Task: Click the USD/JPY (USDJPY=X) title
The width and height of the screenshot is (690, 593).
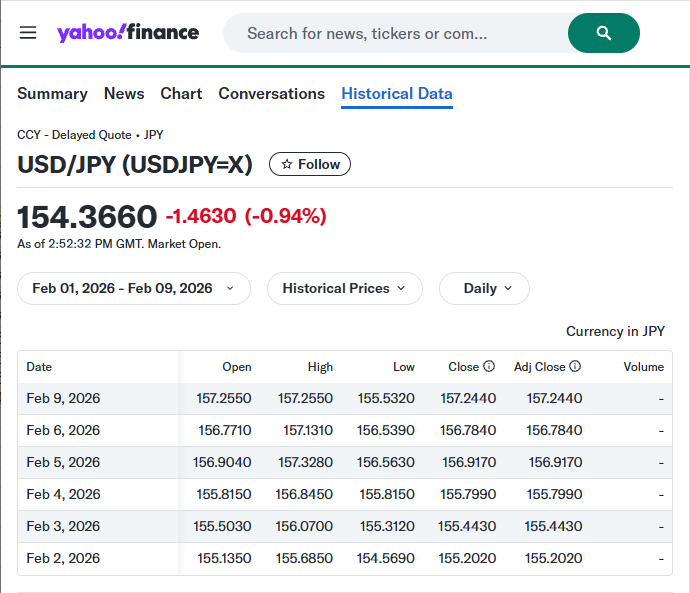Action: tap(135, 165)
